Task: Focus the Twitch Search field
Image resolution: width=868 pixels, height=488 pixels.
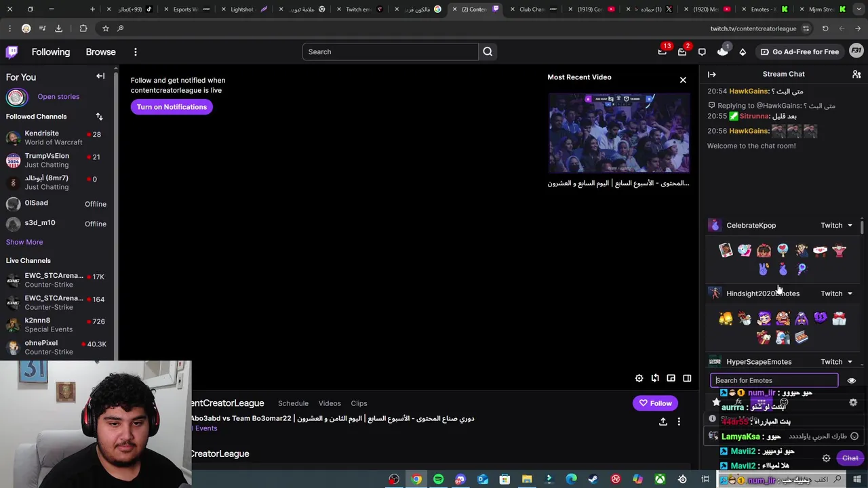Action: tap(390, 52)
